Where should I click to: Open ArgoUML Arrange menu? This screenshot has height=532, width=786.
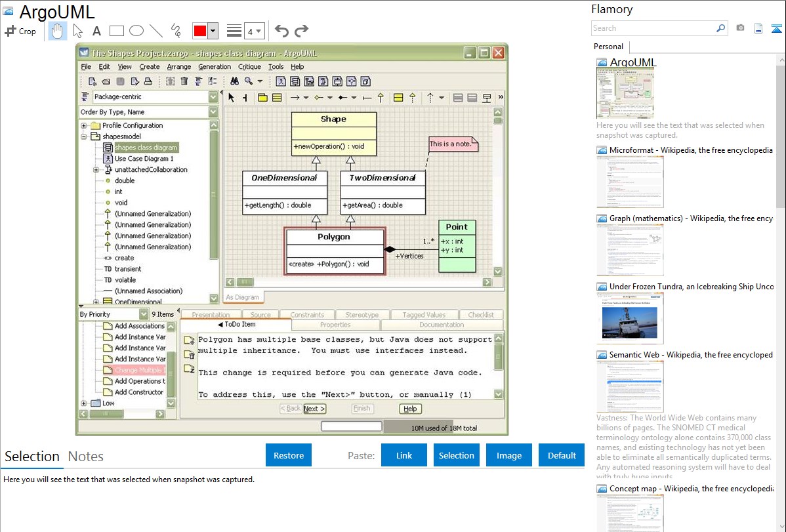click(179, 67)
